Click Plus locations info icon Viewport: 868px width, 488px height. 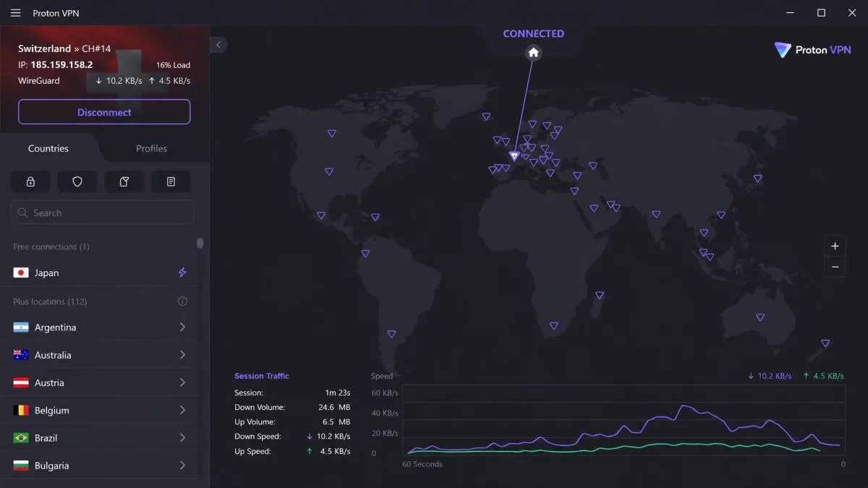pyautogui.click(x=182, y=301)
